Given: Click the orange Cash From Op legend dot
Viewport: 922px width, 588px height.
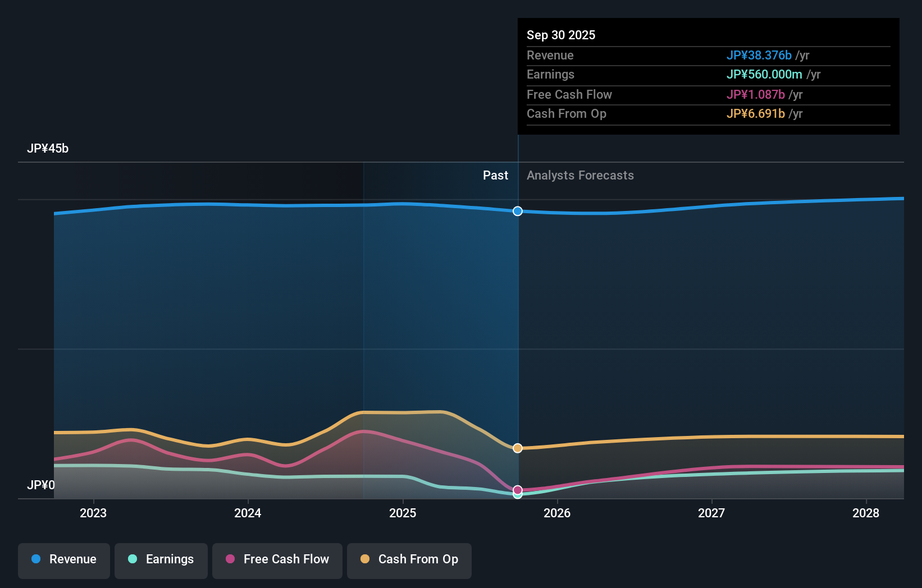Looking at the screenshot, I should (x=366, y=559).
